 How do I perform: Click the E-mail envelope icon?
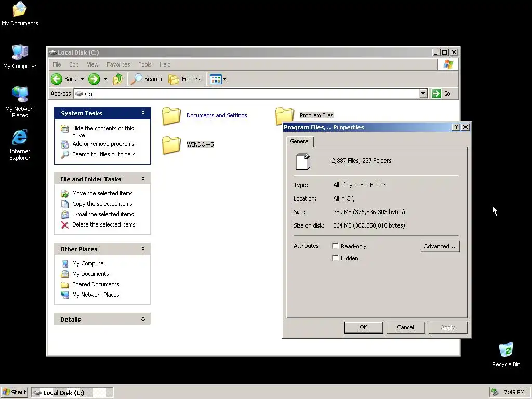click(65, 215)
